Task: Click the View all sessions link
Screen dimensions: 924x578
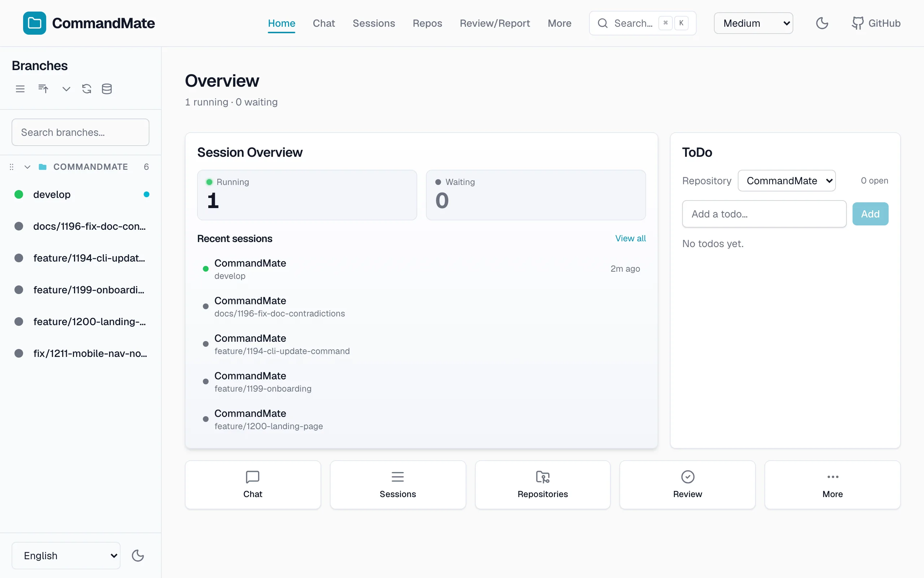Action: pyautogui.click(x=631, y=238)
